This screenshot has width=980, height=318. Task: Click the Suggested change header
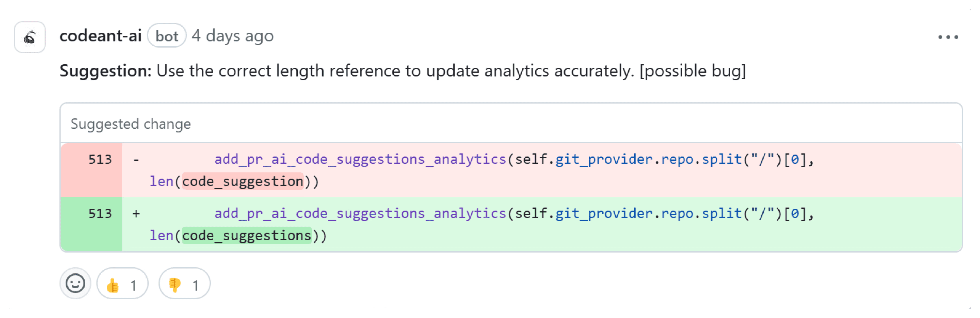[x=130, y=124]
